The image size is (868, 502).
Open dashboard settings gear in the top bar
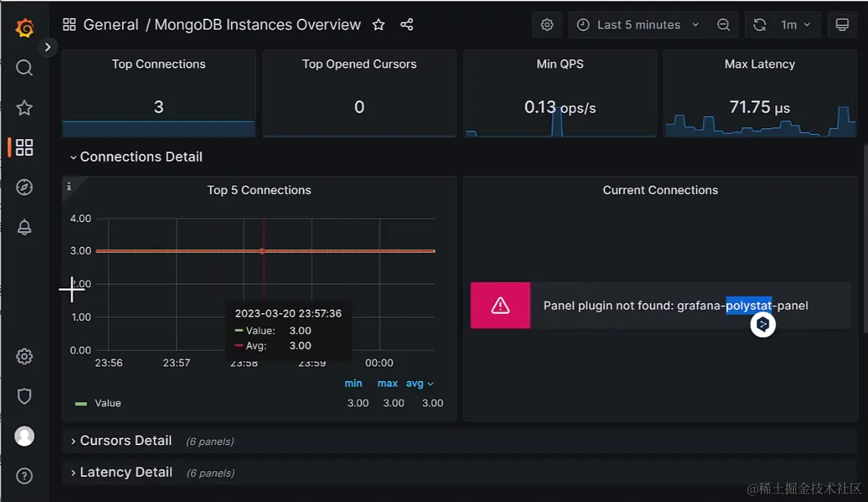coord(547,25)
